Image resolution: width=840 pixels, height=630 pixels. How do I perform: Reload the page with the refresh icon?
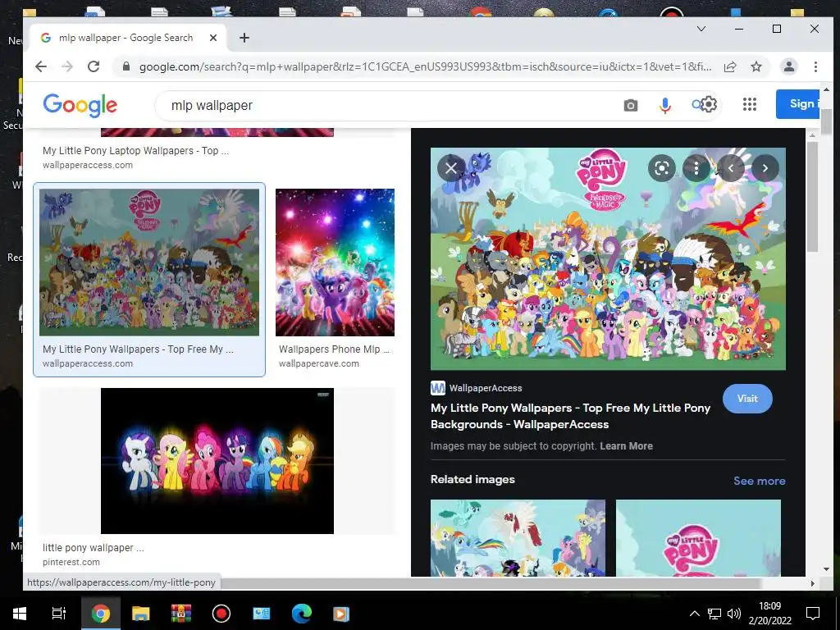point(94,66)
